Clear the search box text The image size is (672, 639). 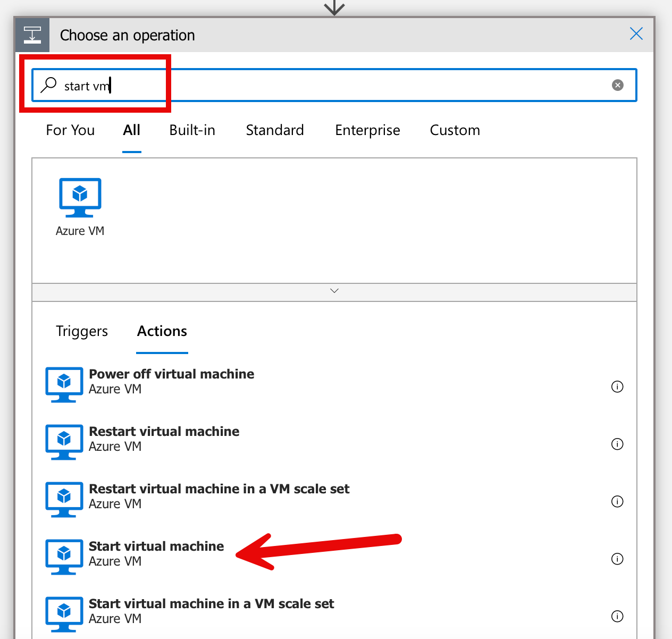[x=617, y=85]
